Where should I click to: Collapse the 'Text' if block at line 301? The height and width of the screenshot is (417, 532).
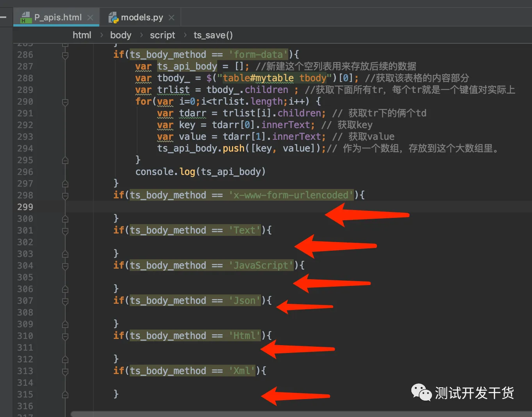point(65,231)
